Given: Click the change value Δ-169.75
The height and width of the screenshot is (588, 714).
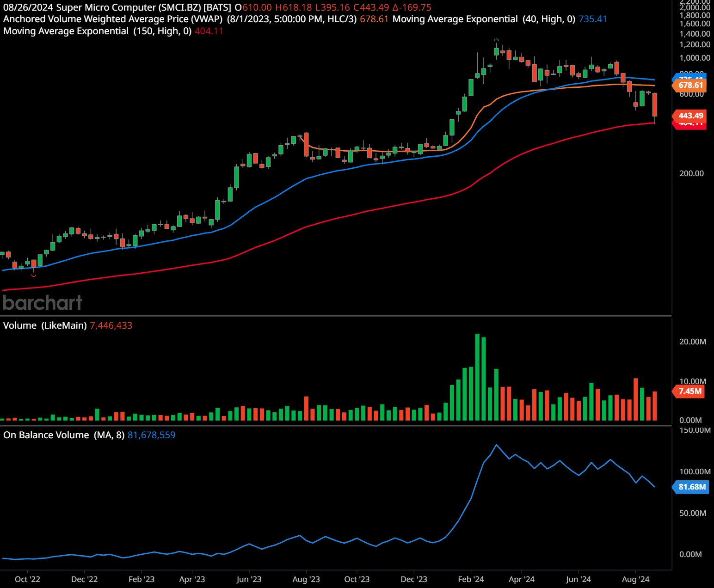Looking at the screenshot, I should pos(412,7).
